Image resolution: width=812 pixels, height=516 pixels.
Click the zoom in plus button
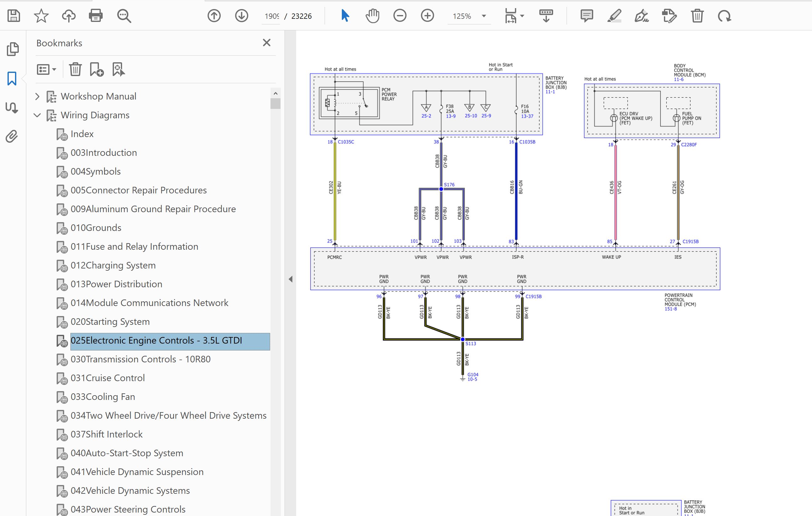click(427, 16)
